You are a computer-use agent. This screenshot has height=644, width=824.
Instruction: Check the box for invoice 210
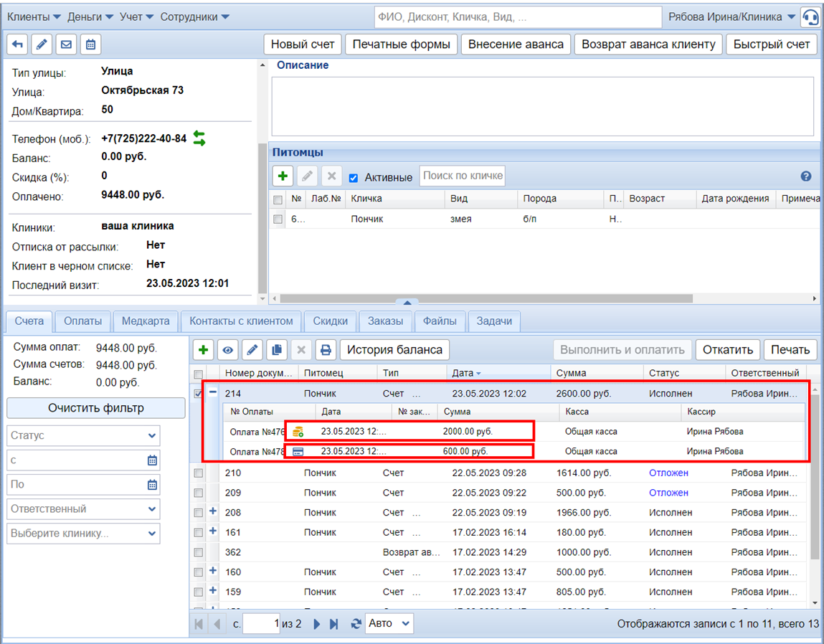(x=199, y=473)
